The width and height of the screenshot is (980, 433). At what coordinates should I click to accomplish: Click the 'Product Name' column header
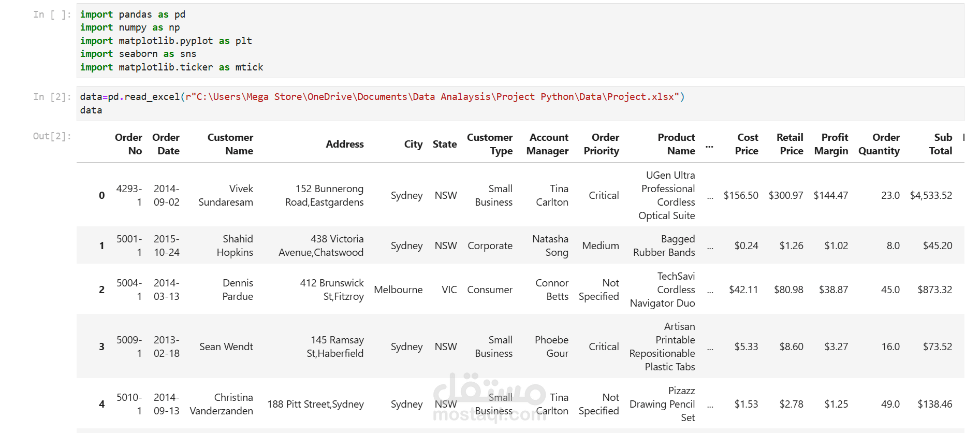coord(676,144)
